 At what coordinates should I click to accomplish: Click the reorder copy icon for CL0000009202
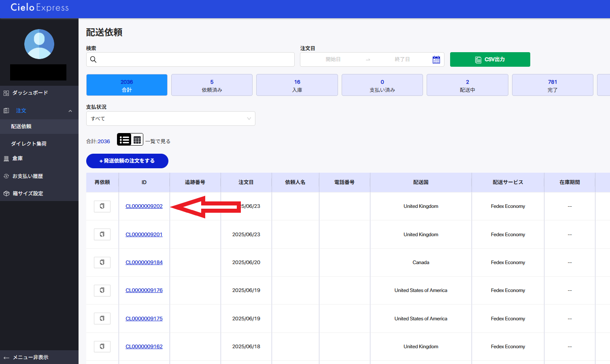pos(102,206)
